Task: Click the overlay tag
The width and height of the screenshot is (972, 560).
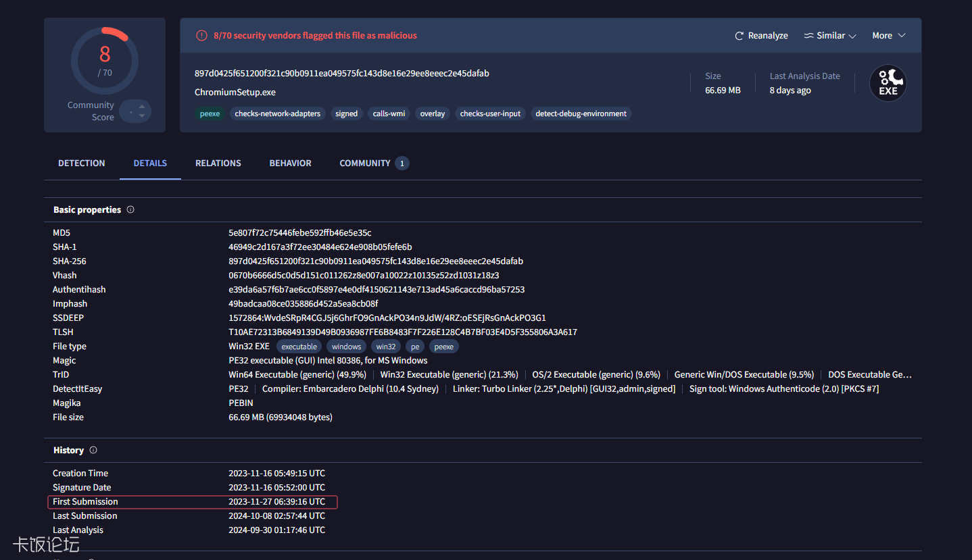Action: (x=433, y=113)
